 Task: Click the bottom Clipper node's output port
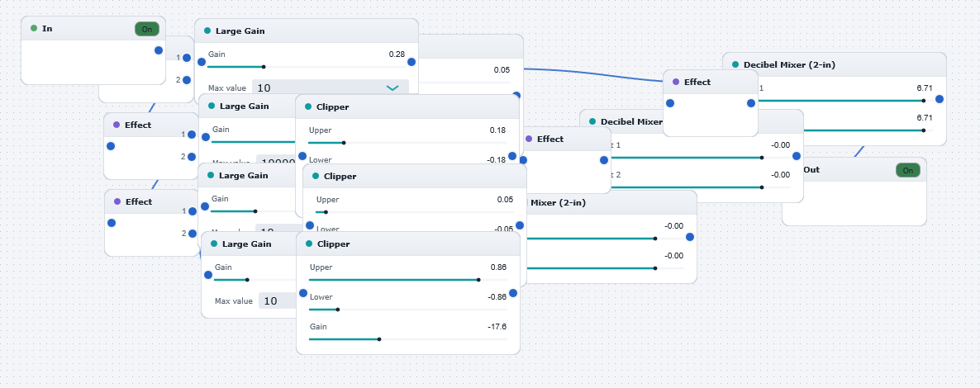(513, 293)
